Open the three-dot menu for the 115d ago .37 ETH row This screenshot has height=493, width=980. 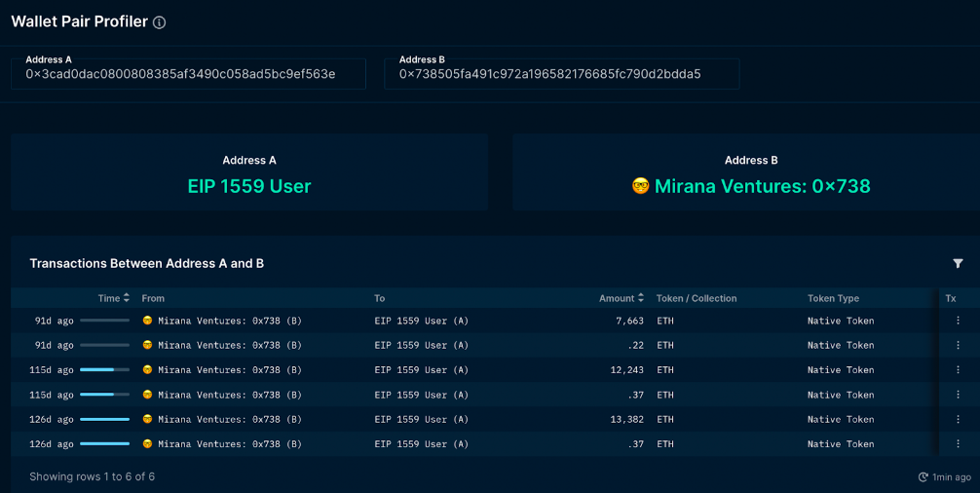(958, 395)
